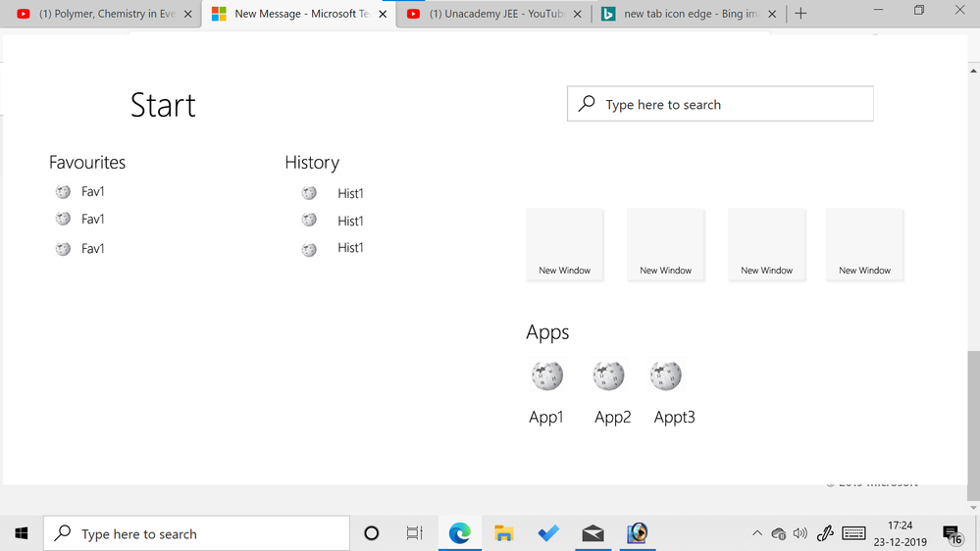Click the Start heading

pos(163,105)
